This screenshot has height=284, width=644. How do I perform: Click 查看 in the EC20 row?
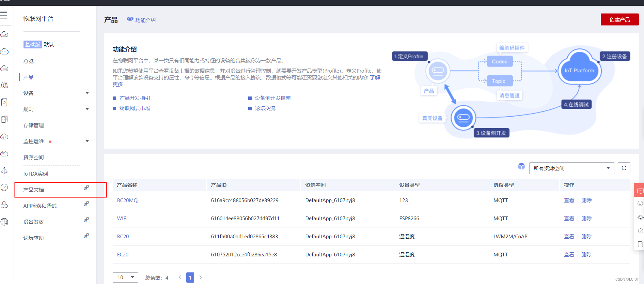569,255
